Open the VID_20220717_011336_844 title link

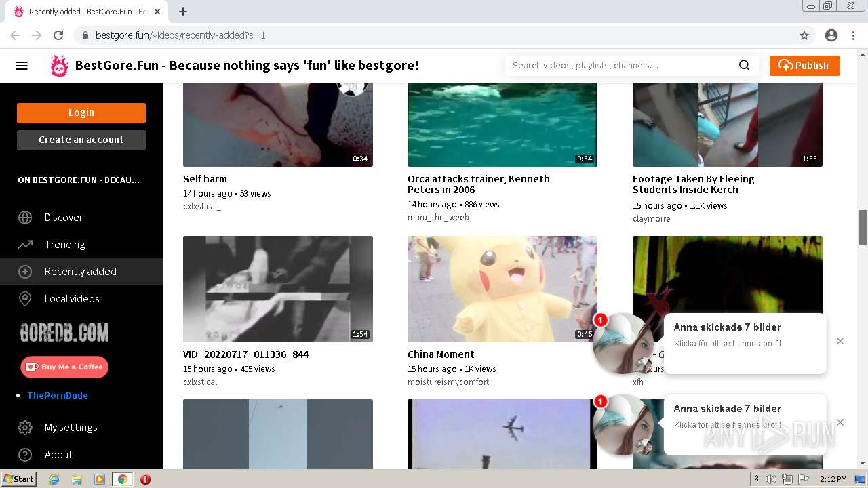(246, 354)
